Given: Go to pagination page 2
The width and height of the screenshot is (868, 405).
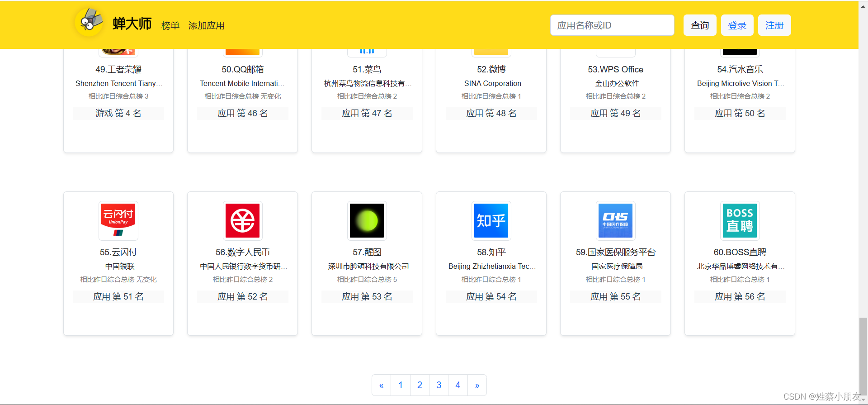Looking at the screenshot, I should [x=420, y=385].
